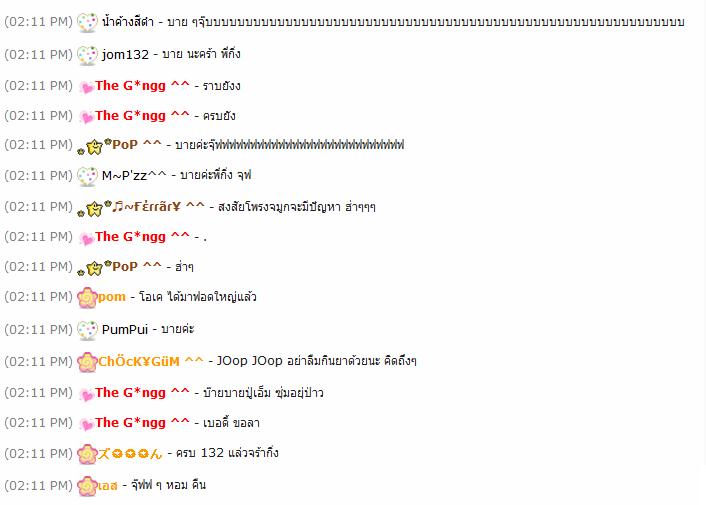This screenshot has width=706, height=505.
Task: Click the last The G*ngg ^^ username
Action: 142,423
